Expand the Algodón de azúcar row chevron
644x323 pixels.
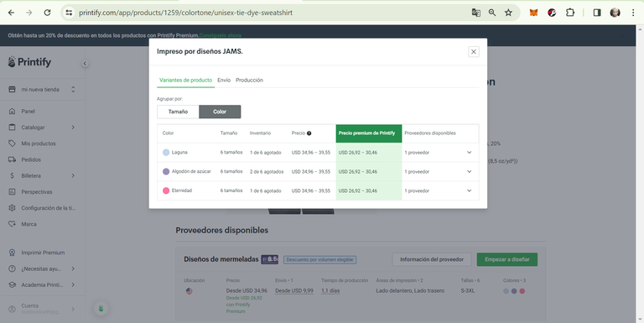469,171
